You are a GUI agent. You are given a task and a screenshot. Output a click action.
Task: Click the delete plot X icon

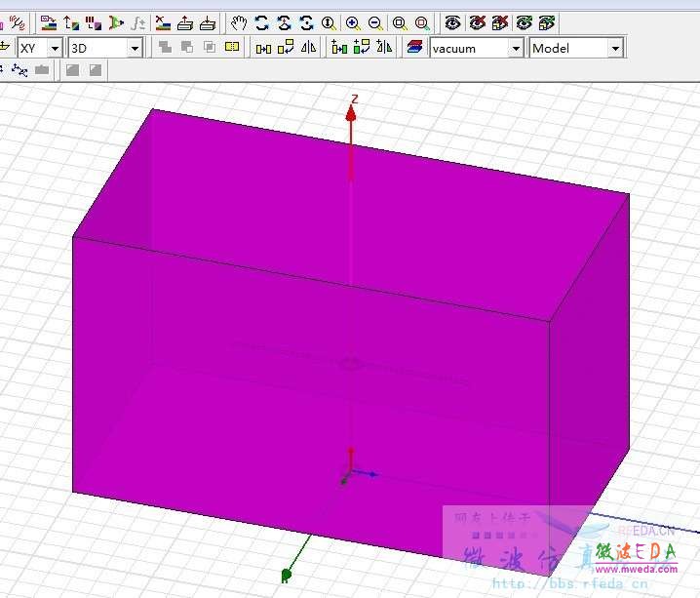click(x=163, y=22)
